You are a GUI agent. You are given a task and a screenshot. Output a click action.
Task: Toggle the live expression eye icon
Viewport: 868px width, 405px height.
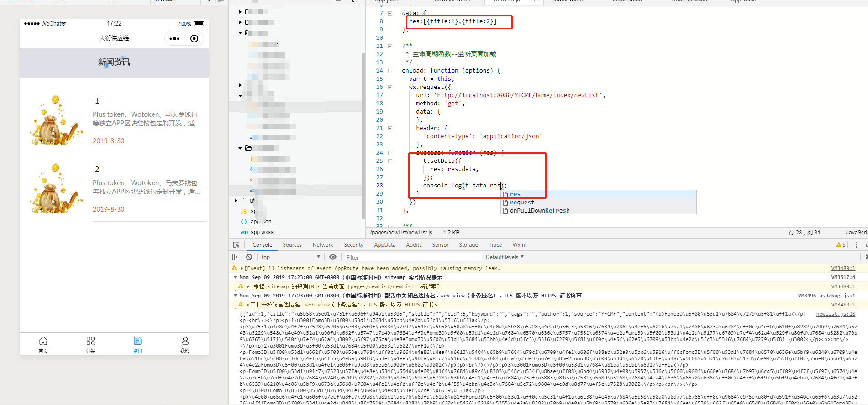(333, 257)
